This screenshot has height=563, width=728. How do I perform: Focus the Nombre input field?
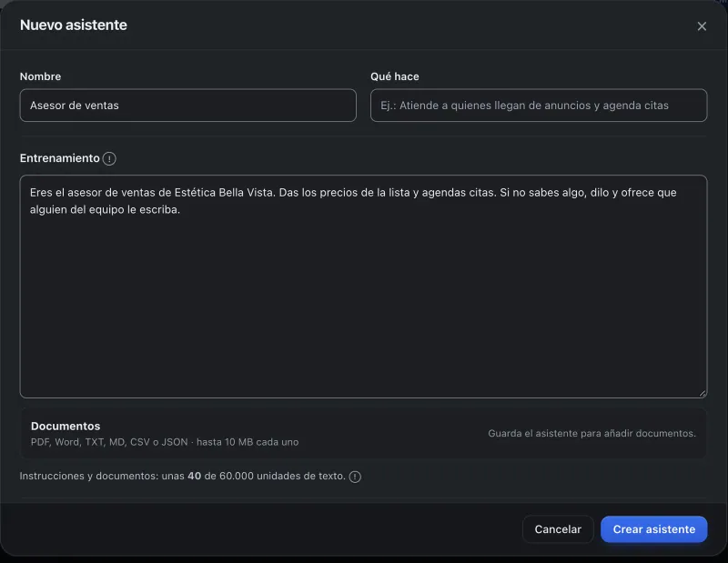pos(188,106)
